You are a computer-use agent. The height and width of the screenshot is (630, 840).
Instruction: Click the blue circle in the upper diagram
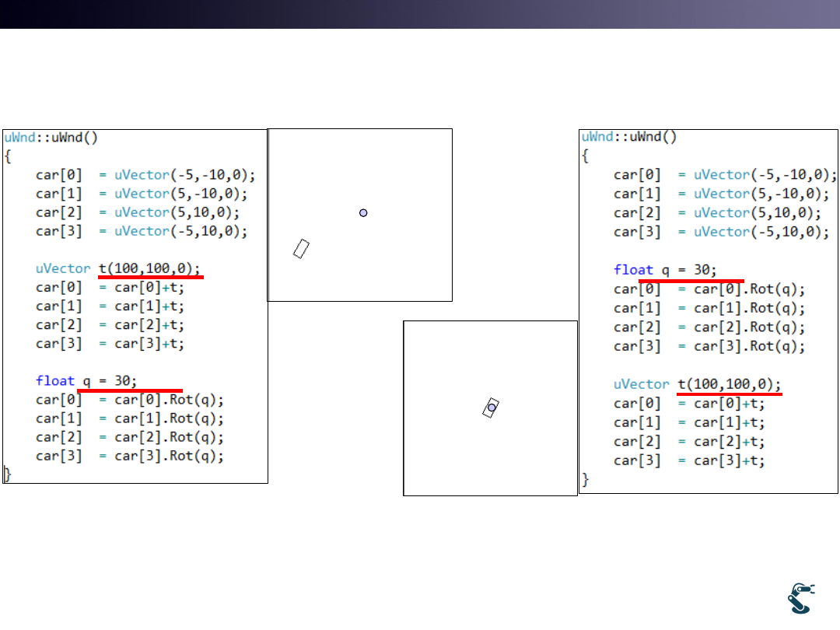click(x=363, y=212)
